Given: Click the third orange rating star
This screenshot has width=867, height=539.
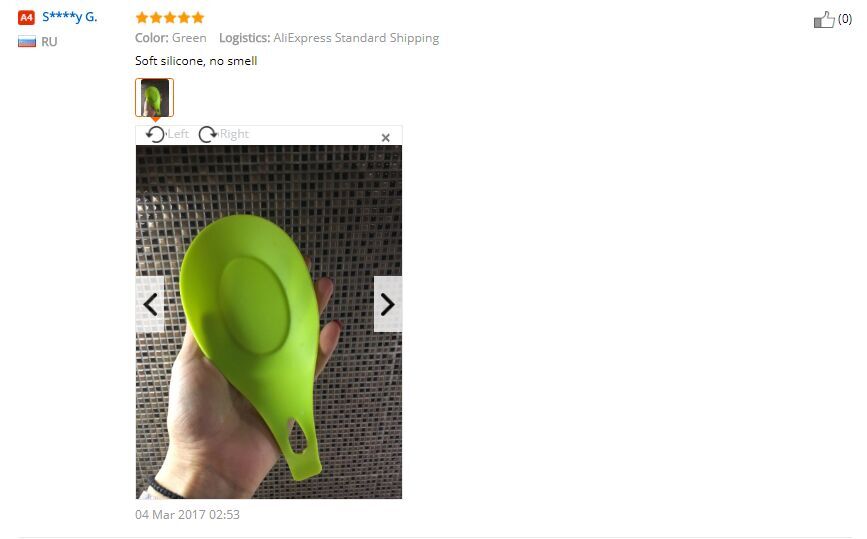Looking at the screenshot, I should [x=170, y=18].
